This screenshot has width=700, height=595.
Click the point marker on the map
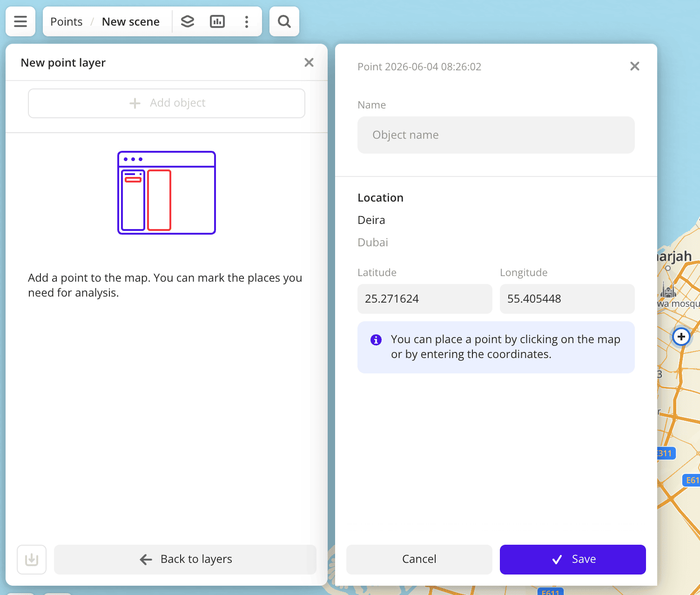(x=681, y=337)
